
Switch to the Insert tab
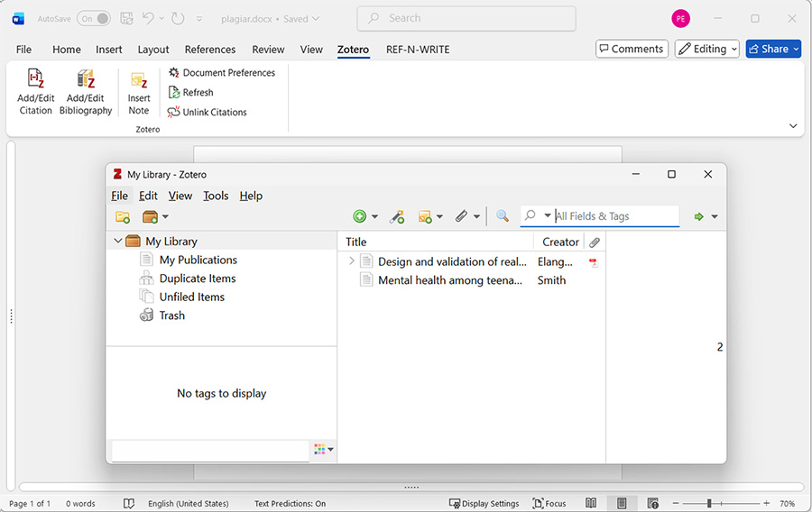coord(109,50)
